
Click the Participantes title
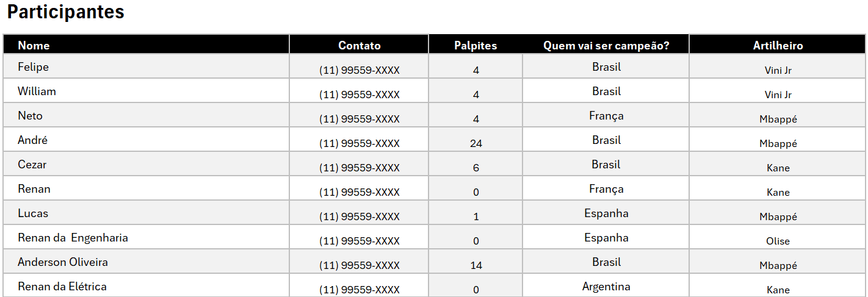tap(66, 12)
